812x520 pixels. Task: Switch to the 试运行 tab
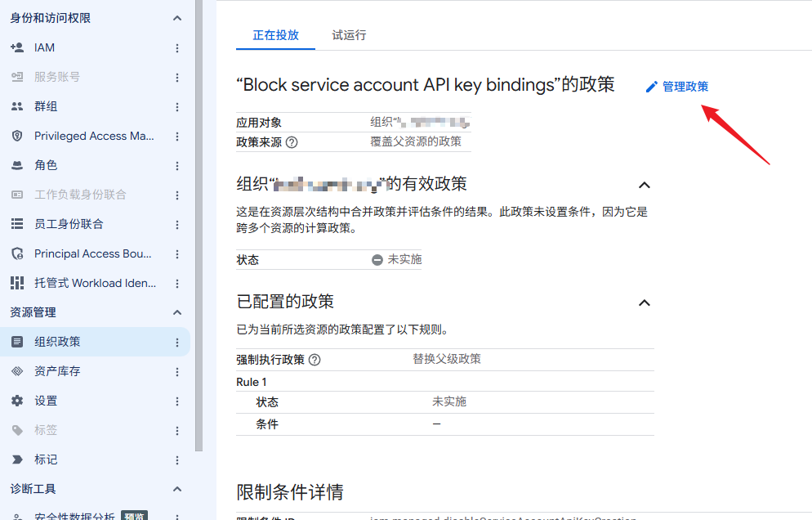(349, 35)
